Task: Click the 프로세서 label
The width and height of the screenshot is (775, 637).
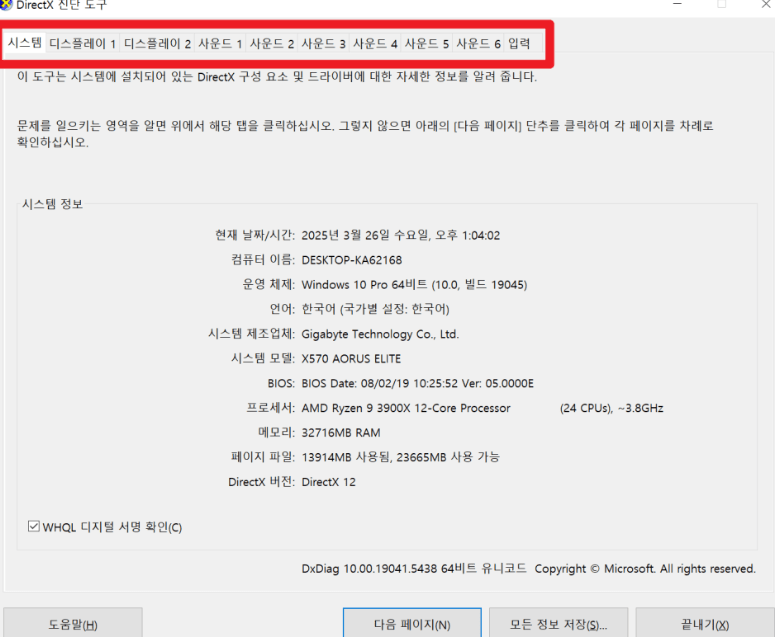Action: pos(270,408)
